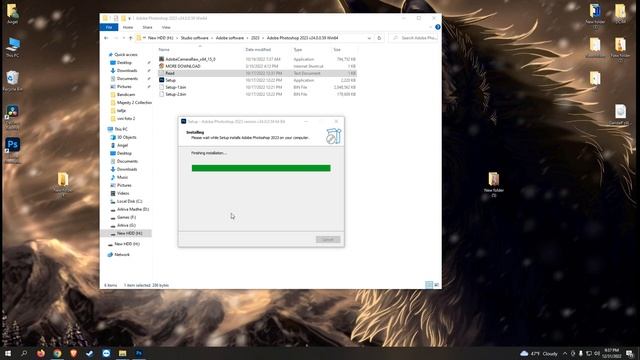Show hidden system tray icons
640x360 pixels.
coord(565,353)
